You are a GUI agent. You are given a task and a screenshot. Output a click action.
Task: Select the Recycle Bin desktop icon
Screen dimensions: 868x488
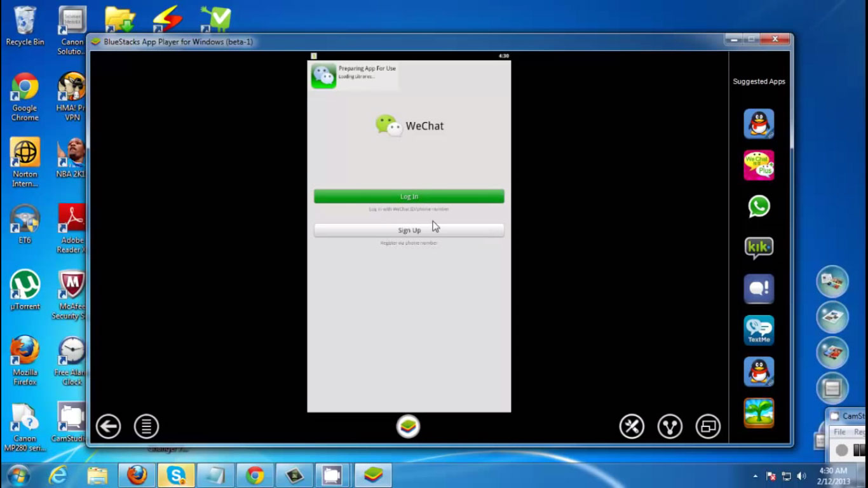(x=25, y=26)
